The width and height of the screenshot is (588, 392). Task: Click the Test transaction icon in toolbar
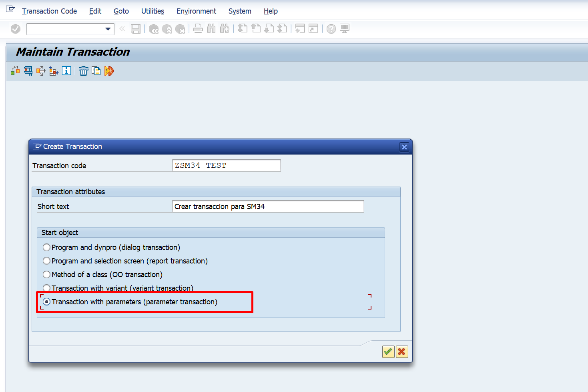point(109,71)
